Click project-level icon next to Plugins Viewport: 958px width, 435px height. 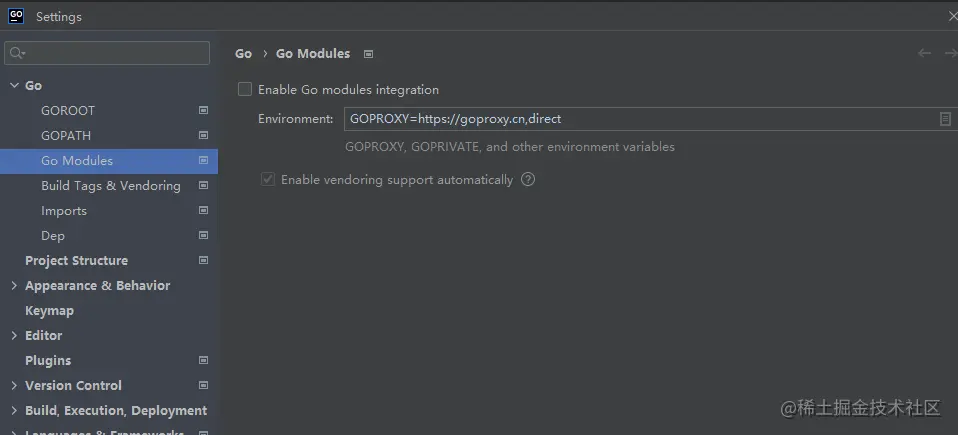(x=203, y=360)
